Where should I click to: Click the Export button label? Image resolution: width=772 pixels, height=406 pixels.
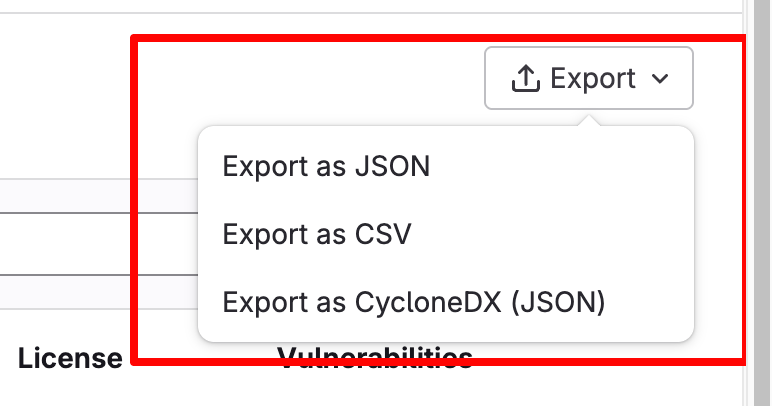pyautogui.click(x=592, y=78)
